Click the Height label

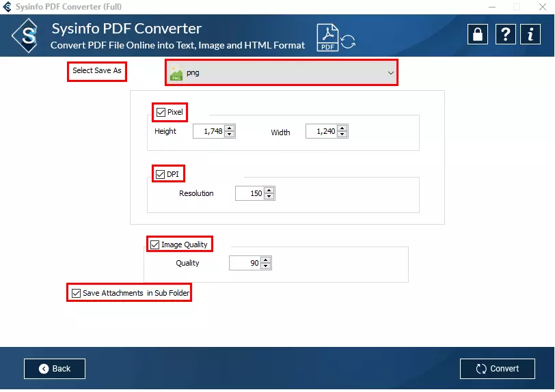[165, 131]
